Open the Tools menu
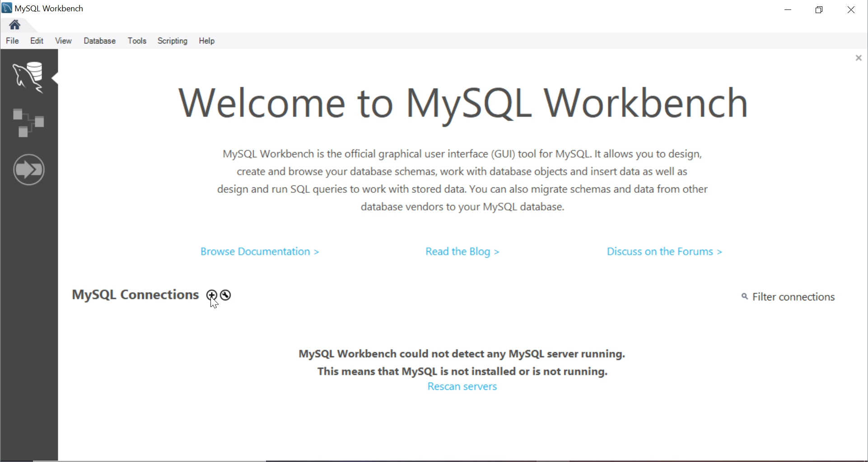 [137, 41]
